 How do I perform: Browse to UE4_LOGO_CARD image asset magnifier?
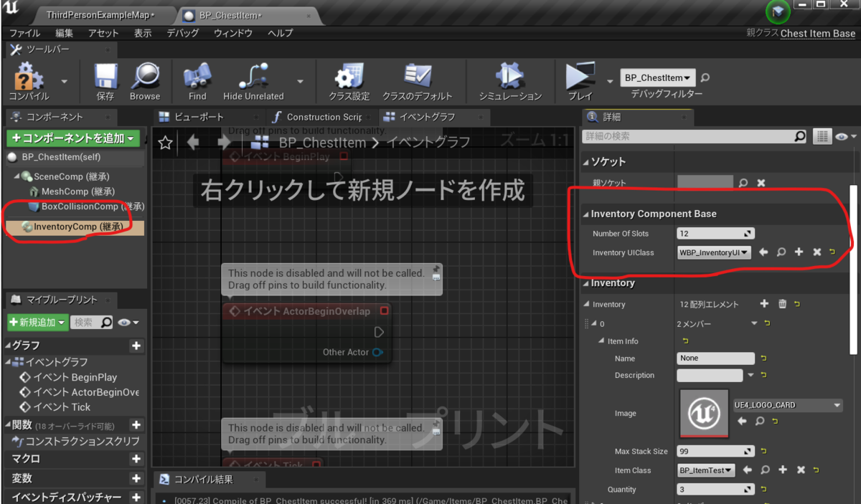click(760, 422)
